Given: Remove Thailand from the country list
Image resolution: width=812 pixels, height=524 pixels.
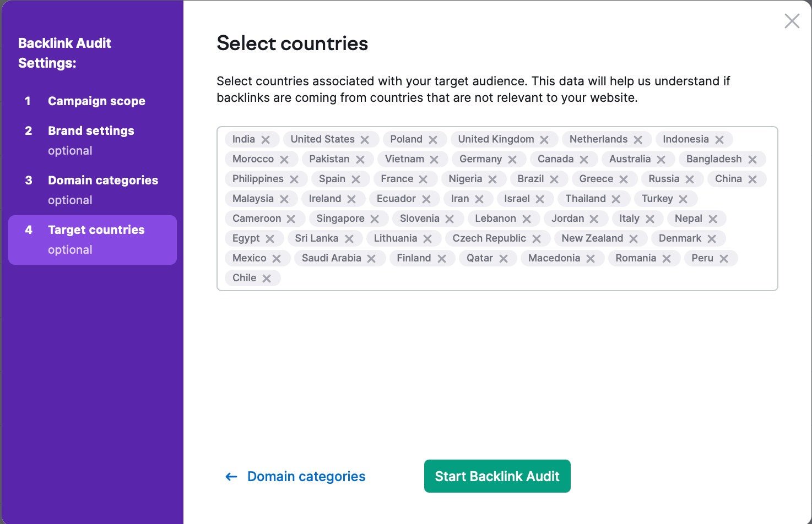Looking at the screenshot, I should (616, 199).
